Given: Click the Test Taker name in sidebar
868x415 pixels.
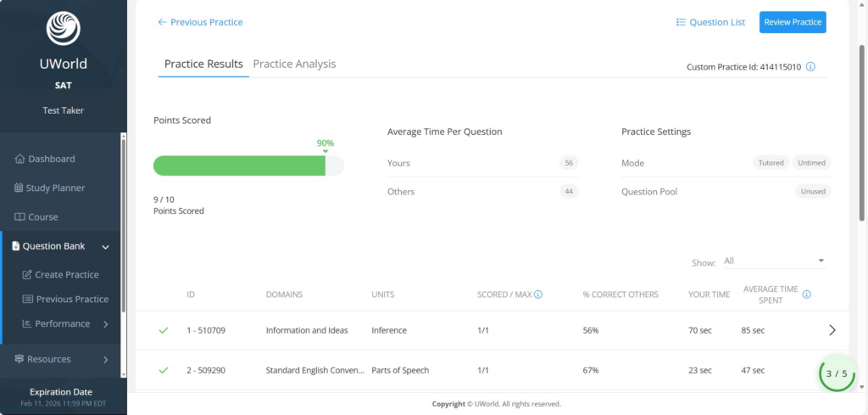Looking at the screenshot, I should coord(63,110).
